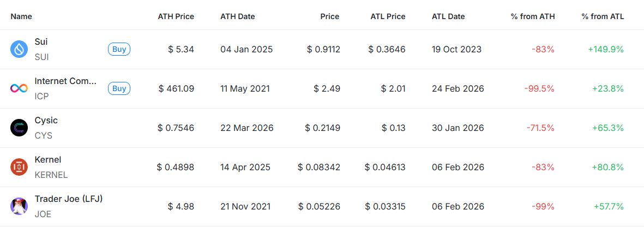Image resolution: width=644 pixels, height=227 pixels.
Task: Sort by % from ATL column
Action: 603,16
